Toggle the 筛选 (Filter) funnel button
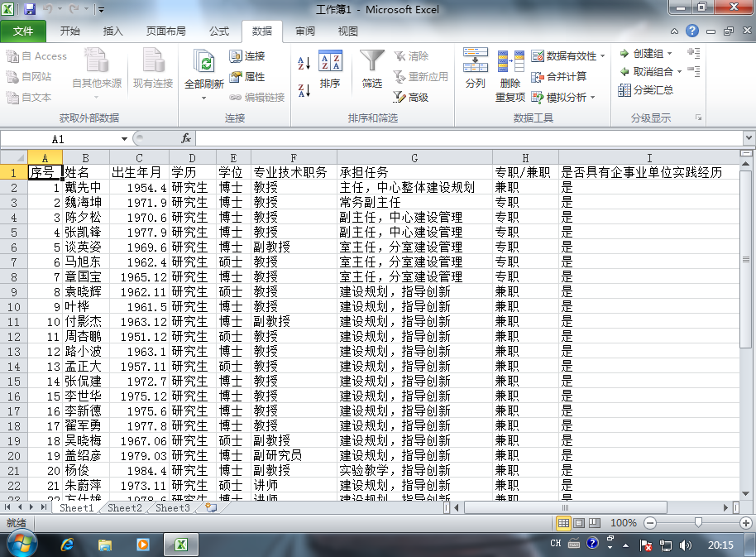 click(371, 70)
